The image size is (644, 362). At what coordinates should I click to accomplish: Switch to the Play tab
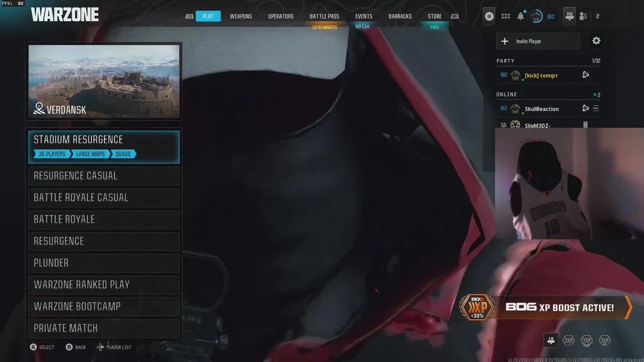pyautogui.click(x=208, y=16)
